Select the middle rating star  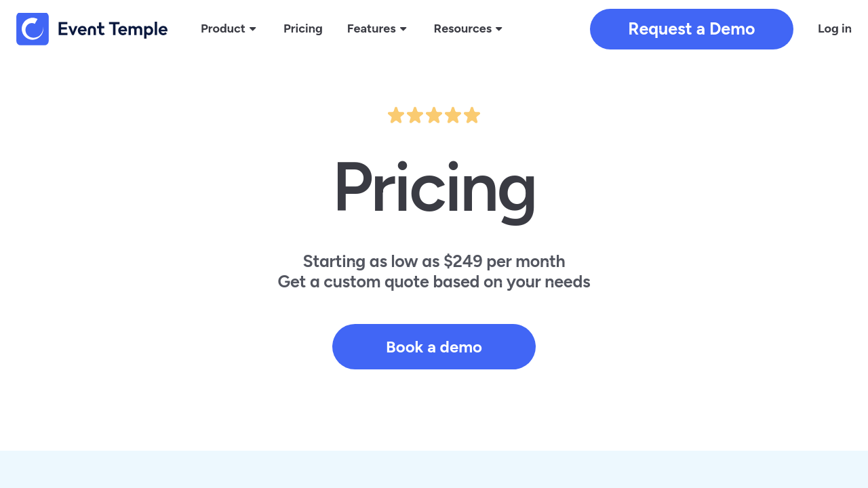coord(434,115)
